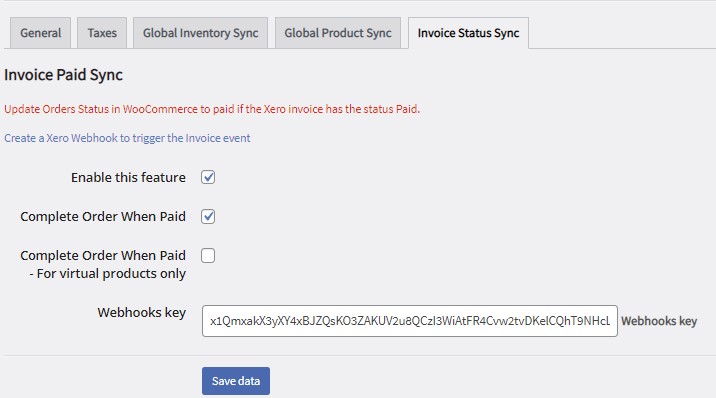Toggle the Complete Order When Paid checkbox
The width and height of the screenshot is (716, 398).
tap(208, 216)
